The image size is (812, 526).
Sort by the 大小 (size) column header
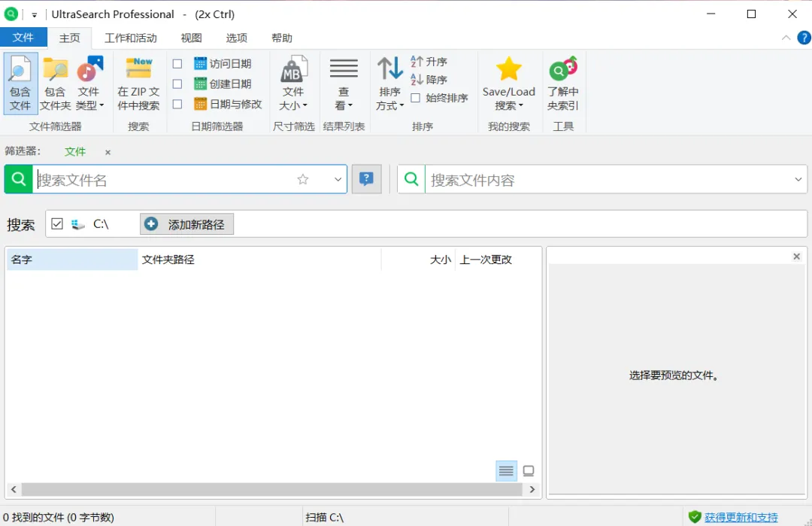tap(419, 260)
